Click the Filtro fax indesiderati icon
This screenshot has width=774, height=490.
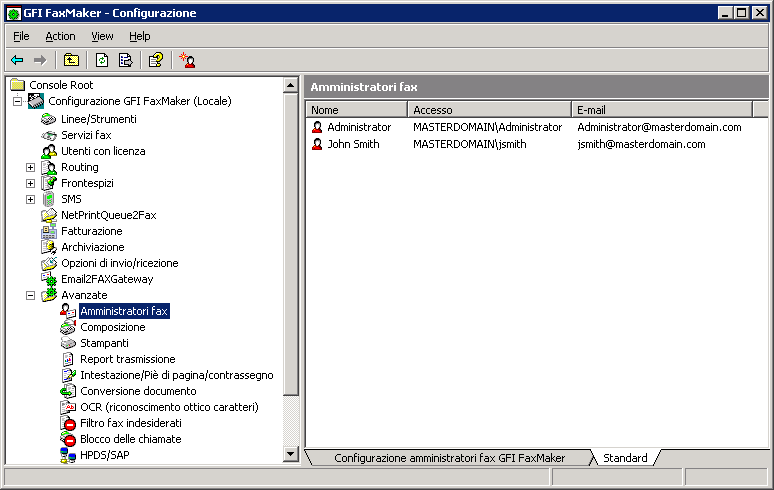click(x=68, y=423)
